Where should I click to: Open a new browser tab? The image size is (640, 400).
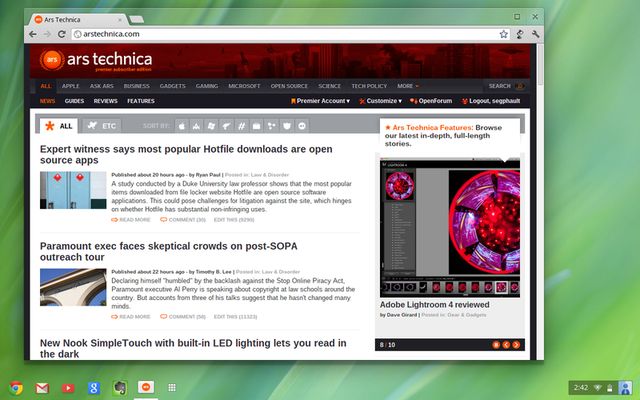point(136,19)
